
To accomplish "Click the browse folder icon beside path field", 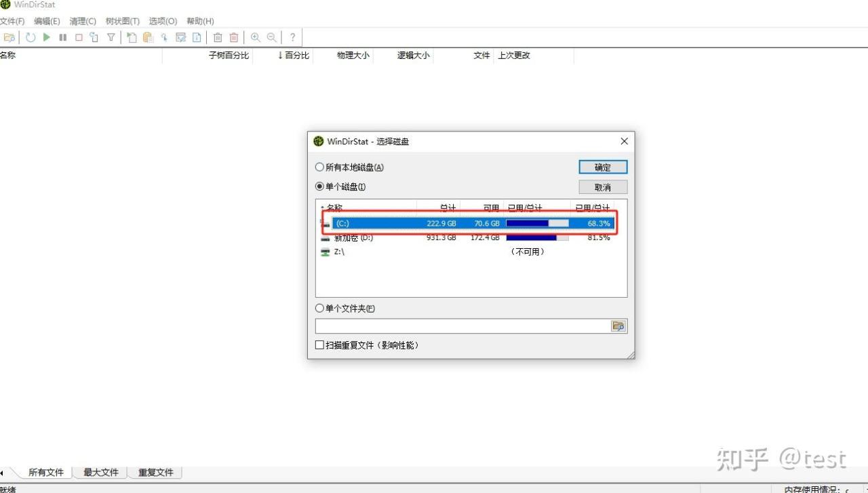I will (618, 326).
